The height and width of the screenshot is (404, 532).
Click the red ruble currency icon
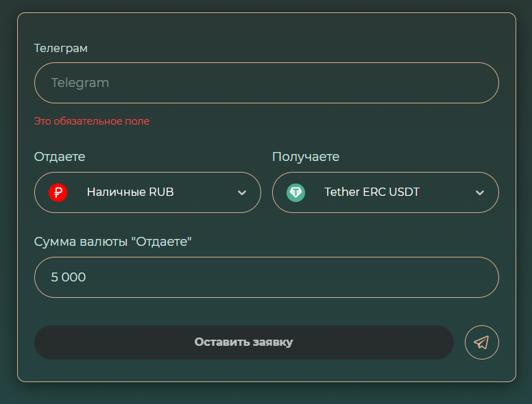(58, 192)
